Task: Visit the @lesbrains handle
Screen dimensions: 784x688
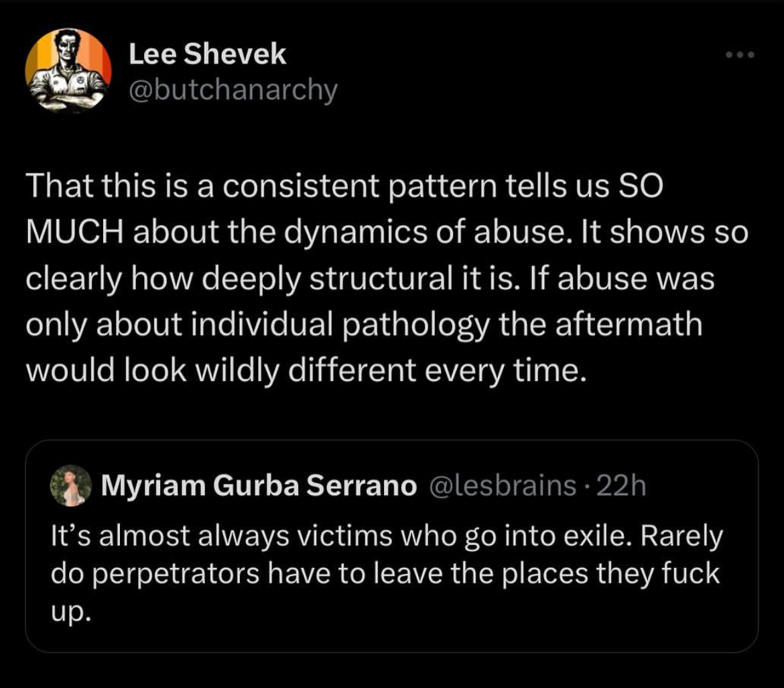Action: pyautogui.click(x=501, y=486)
